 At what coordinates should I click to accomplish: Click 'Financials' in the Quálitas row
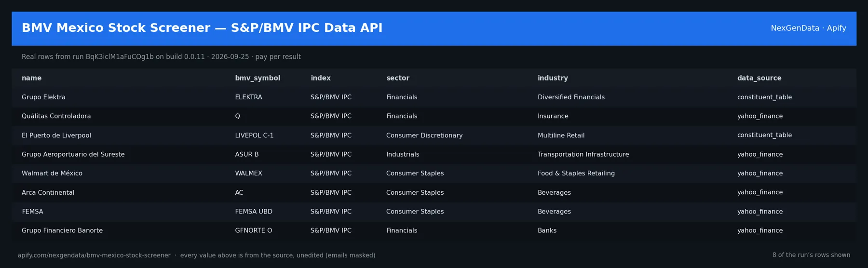[402, 116]
